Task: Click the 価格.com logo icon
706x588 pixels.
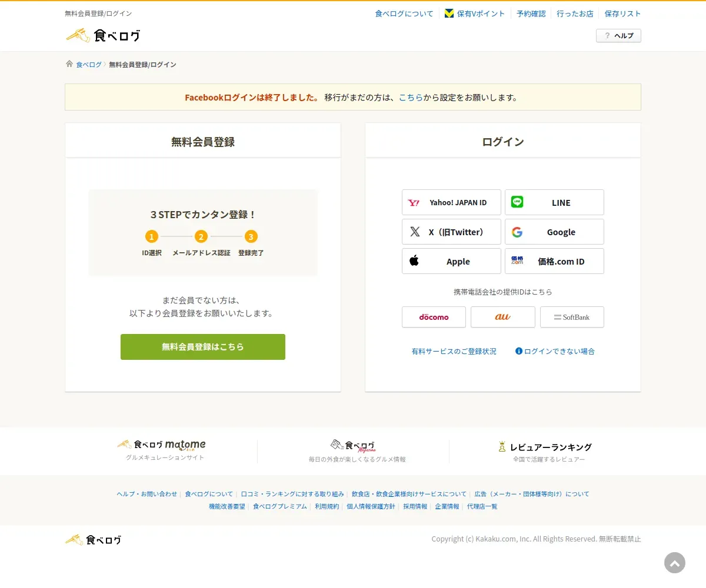Action: 517,260
